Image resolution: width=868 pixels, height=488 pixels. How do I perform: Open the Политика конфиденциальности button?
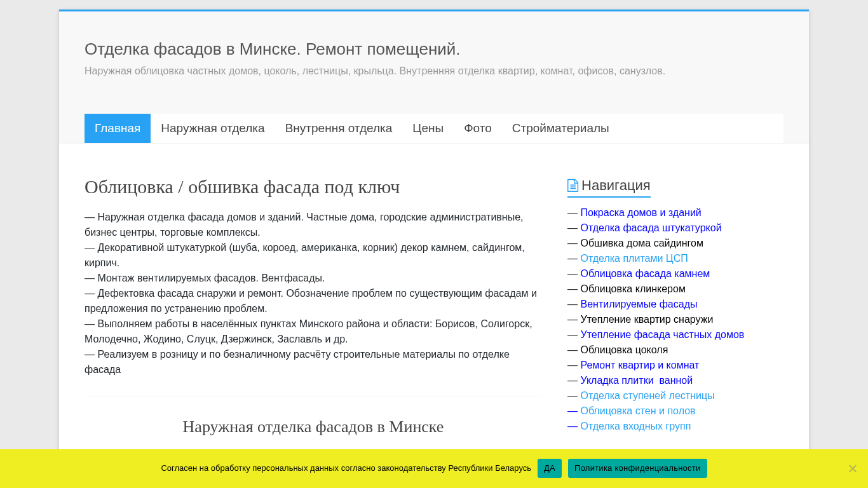click(637, 468)
